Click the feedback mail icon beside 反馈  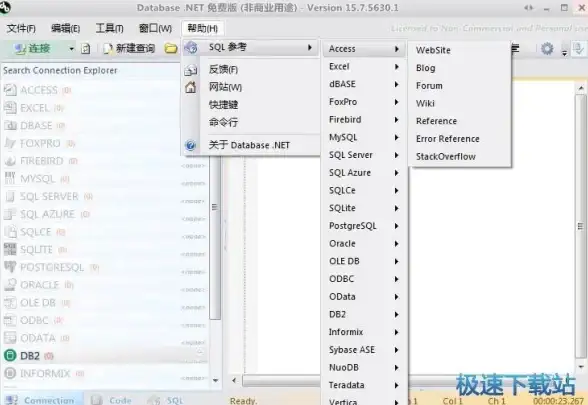(191, 69)
